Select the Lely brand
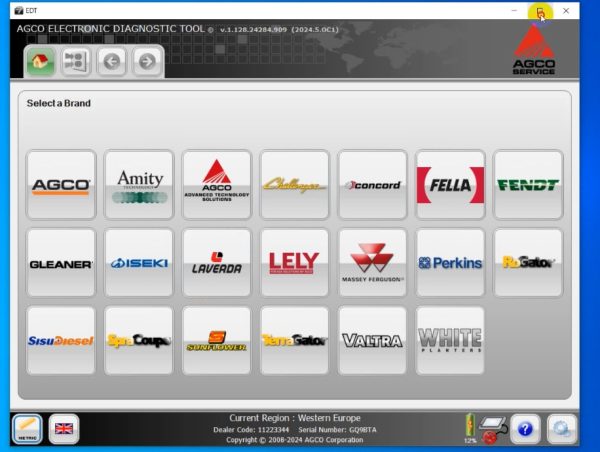Screen dimensions: 600x452 click(x=294, y=263)
